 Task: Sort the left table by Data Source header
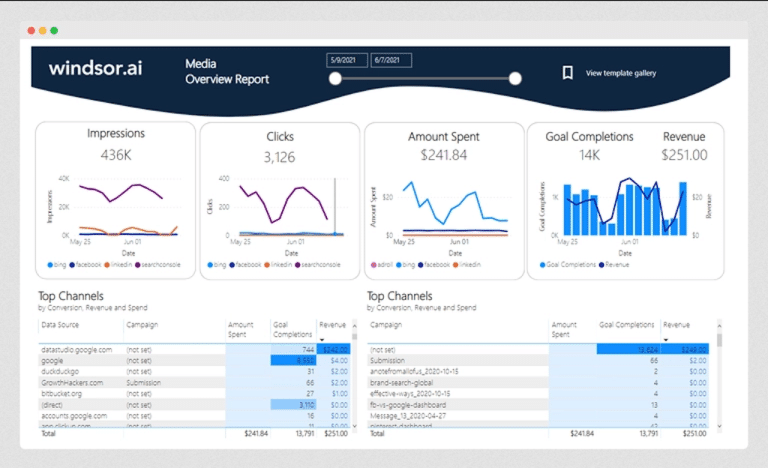(x=61, y=325)
